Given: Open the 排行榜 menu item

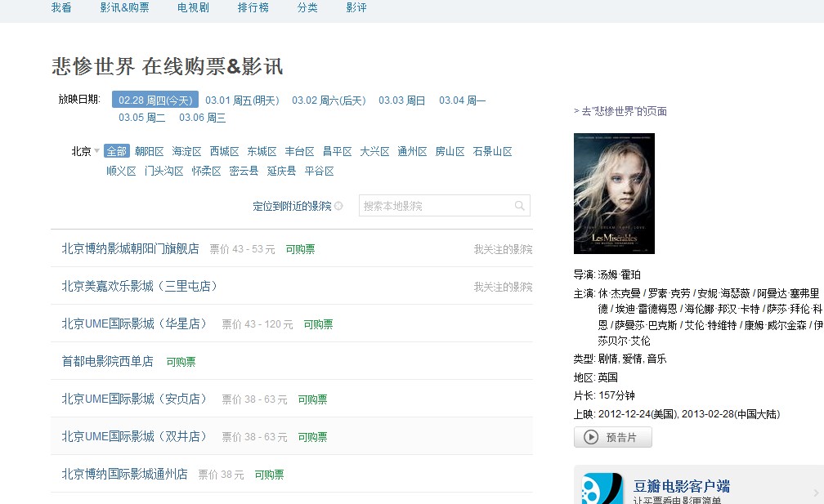Looking at the screenshot, I should click(253, 7).
